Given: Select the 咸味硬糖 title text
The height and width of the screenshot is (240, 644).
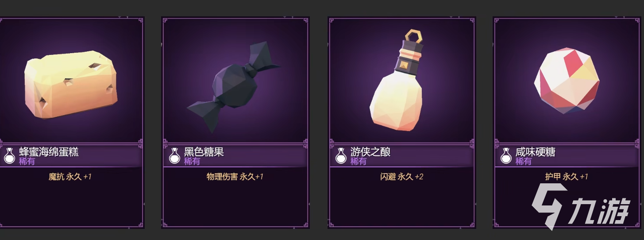Looking at the screenshot, I should coord(535,152).
